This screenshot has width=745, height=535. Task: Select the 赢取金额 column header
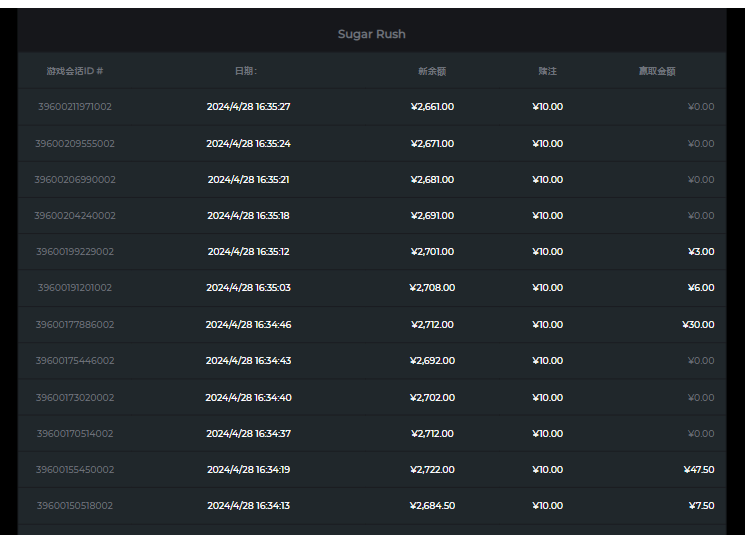click(657, 71)
